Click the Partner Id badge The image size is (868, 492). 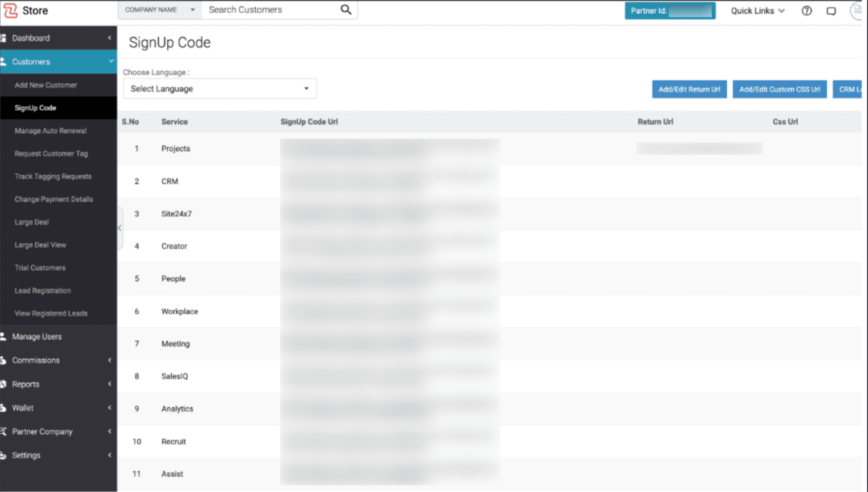tap(670, 11)
